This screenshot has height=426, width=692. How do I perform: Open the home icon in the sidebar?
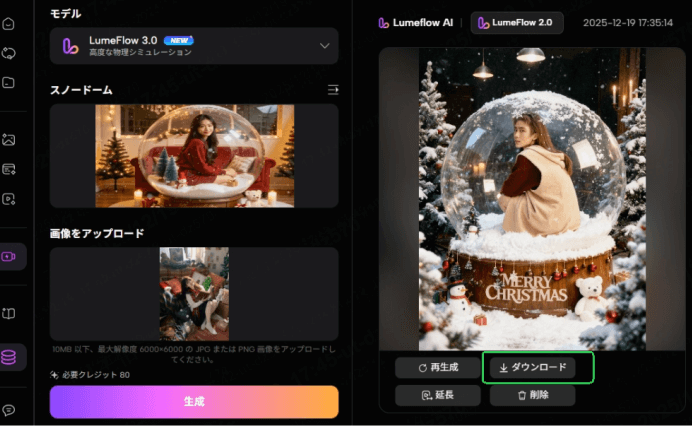[8, 24]
